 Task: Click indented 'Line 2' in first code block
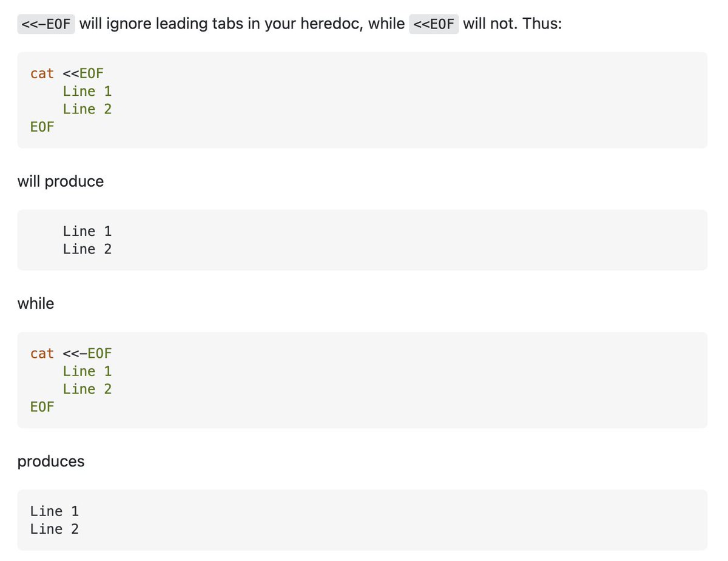pyautogui.click(x=87, y=109)
